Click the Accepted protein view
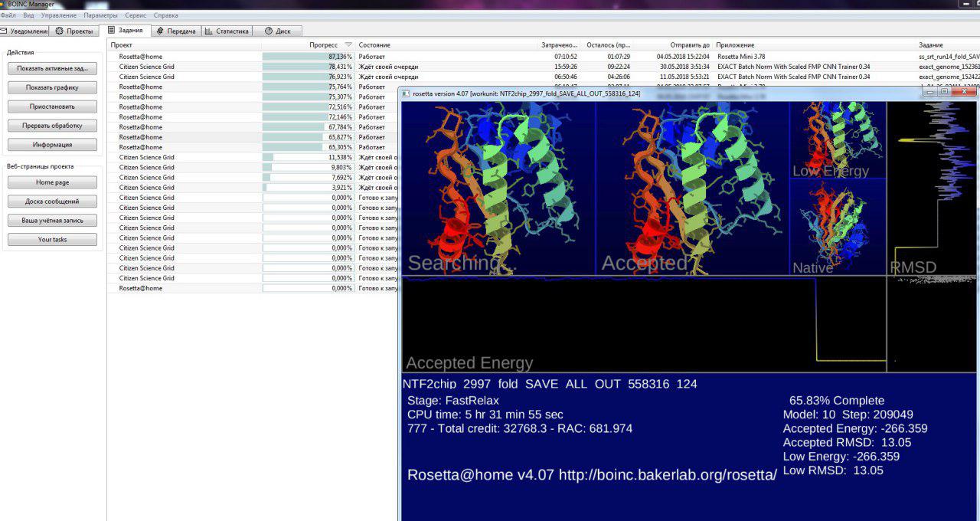The image size is (980, 521). click(693, 188)
